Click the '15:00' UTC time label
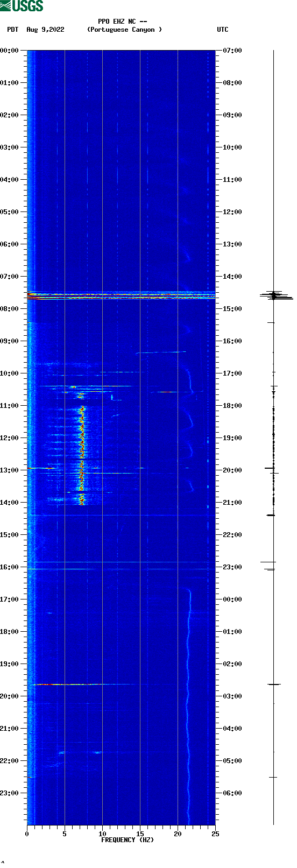The height and width of the screenshot is (868, 297). 232,308
